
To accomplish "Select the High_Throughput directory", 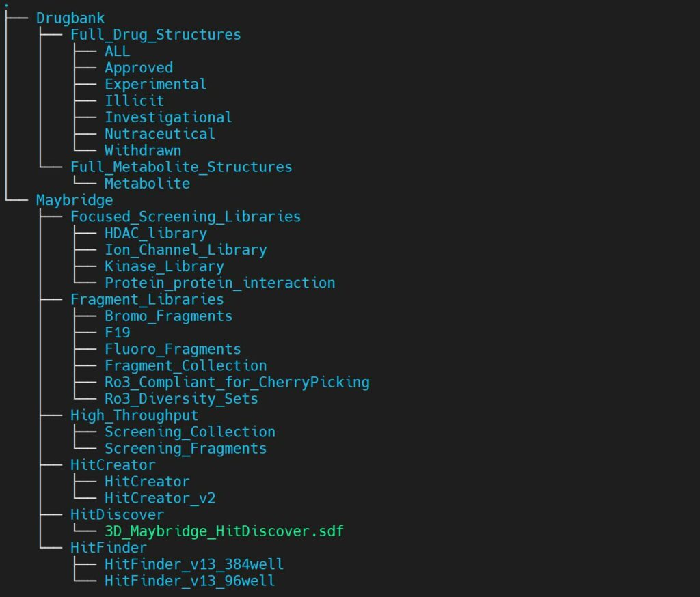I will (x=134, y=415).
